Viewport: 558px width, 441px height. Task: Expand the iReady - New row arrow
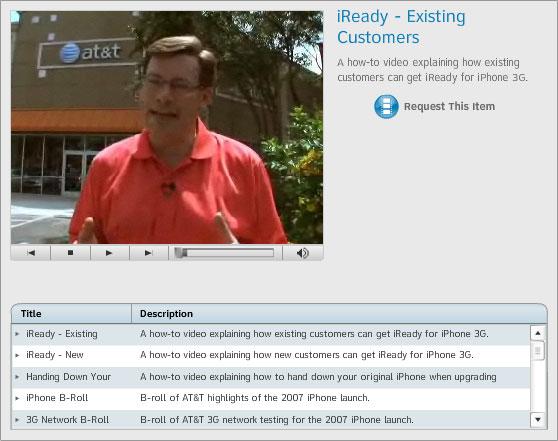pos(17,355)
